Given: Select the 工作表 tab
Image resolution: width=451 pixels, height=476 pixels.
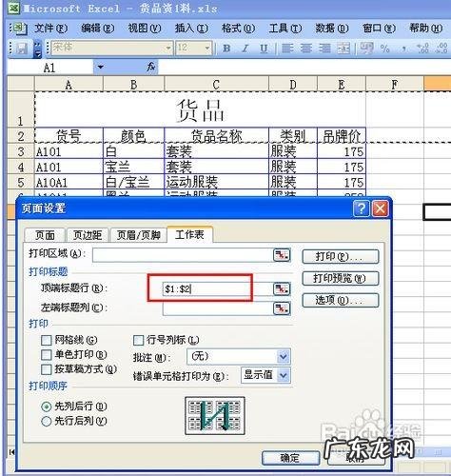Looking at the screenshot, I should [x=189, y=234].
